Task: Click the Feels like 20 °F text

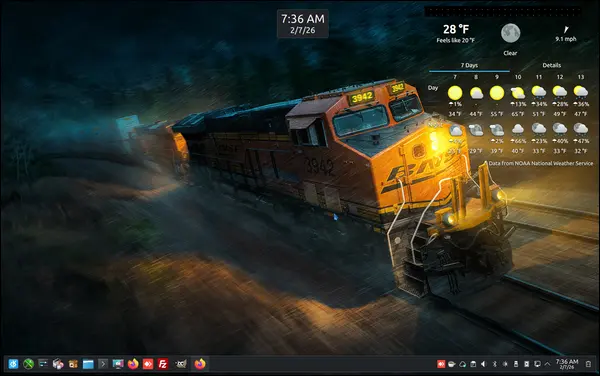Action: 456,40
